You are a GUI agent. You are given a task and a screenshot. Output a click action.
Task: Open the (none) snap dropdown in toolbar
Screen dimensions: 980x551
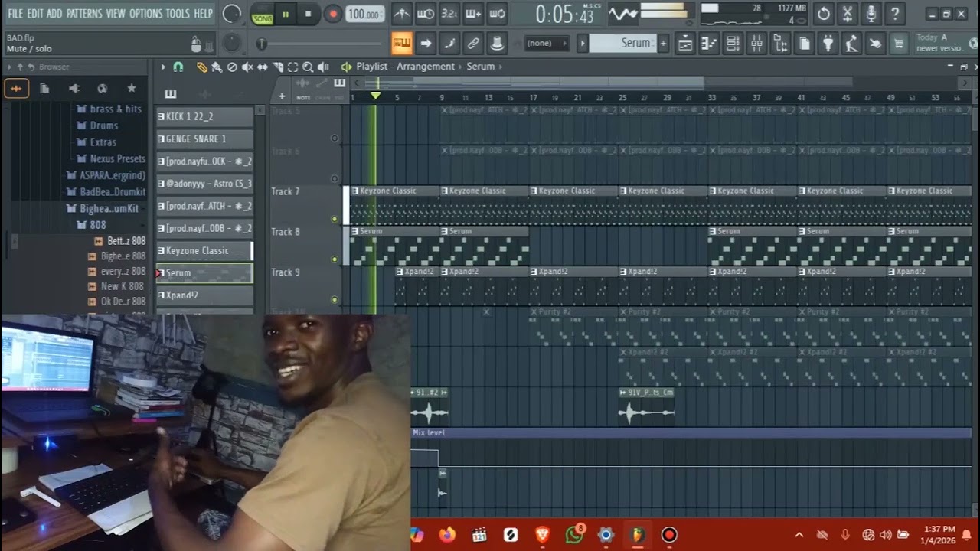coord(547,44)
